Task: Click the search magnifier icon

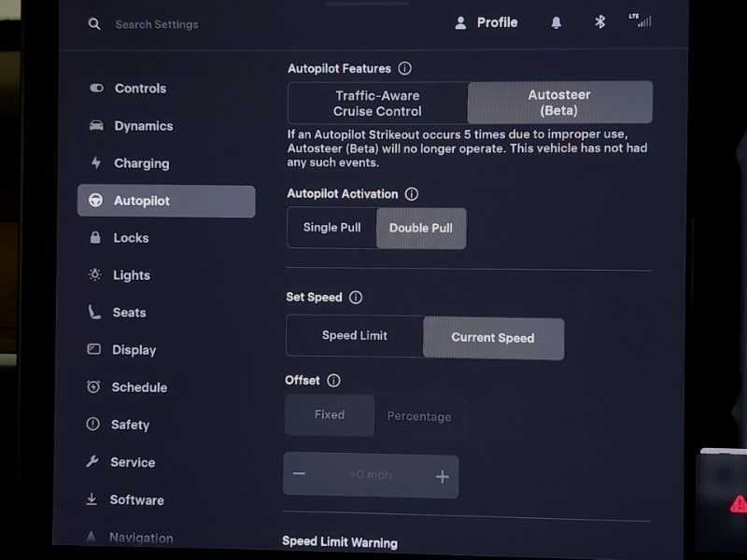Action: [x=93, y=24]
